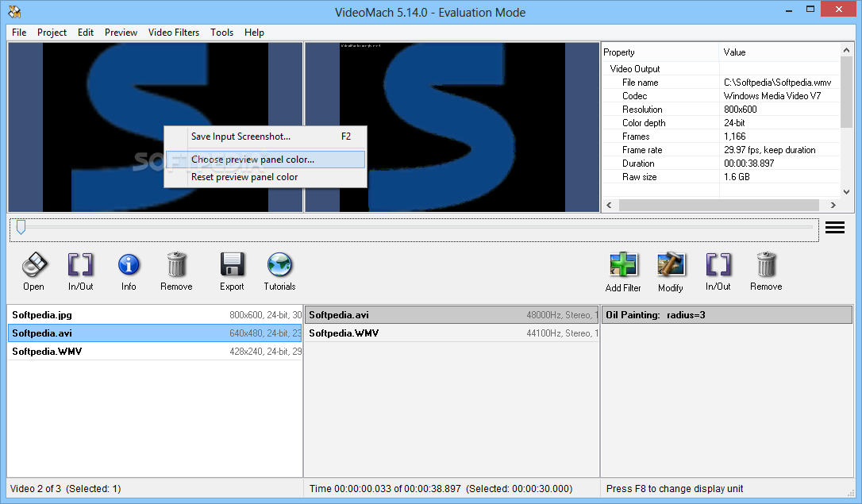The width and height of the screenshot is (862, 504).
Task: Click the output preview panel thumbnail
Action: point(452,127)
